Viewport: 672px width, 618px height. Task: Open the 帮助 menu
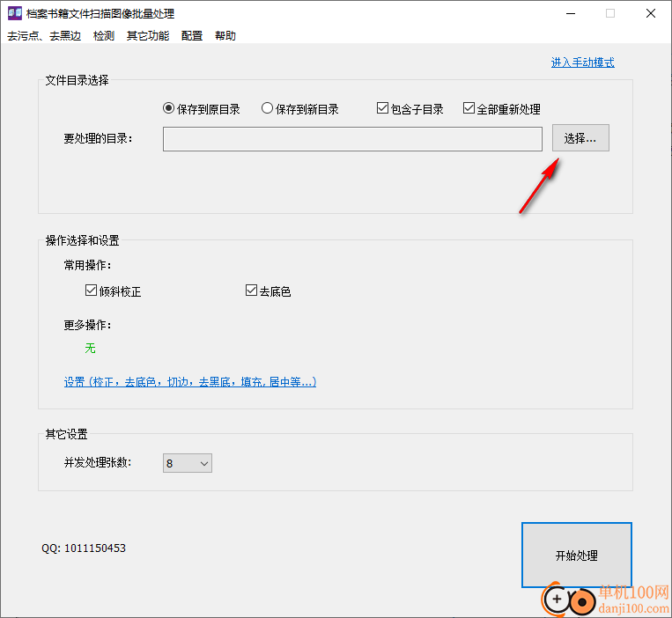[x=225, y=36]
